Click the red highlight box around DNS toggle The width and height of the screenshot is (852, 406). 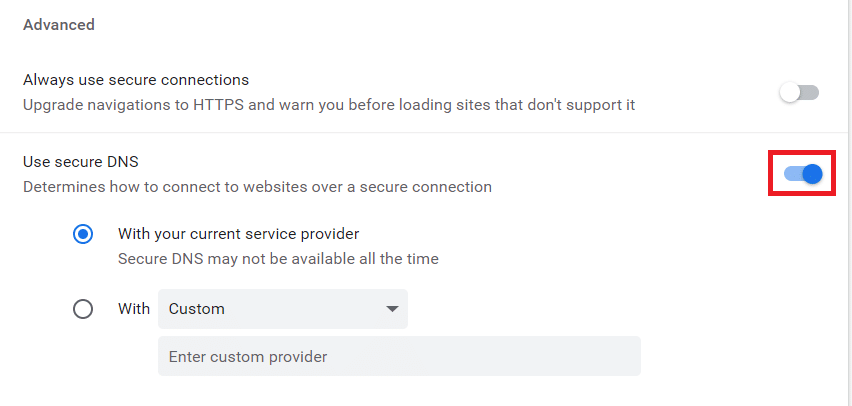click(801, 174)
